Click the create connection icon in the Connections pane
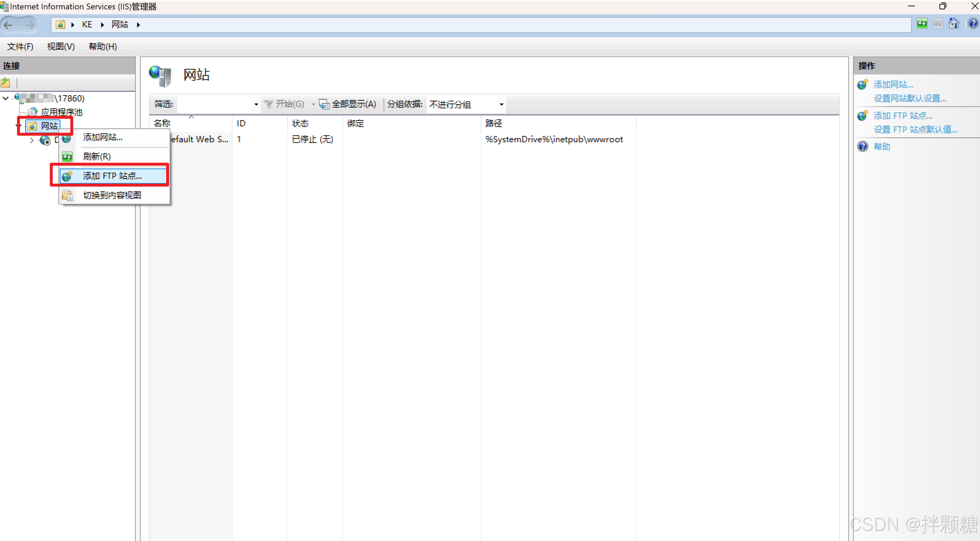The height and width of the screenshot is (541, 980). pos(6,82)
